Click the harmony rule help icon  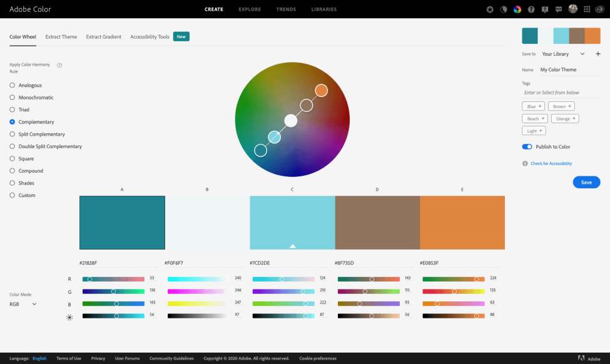click(59, 65)
